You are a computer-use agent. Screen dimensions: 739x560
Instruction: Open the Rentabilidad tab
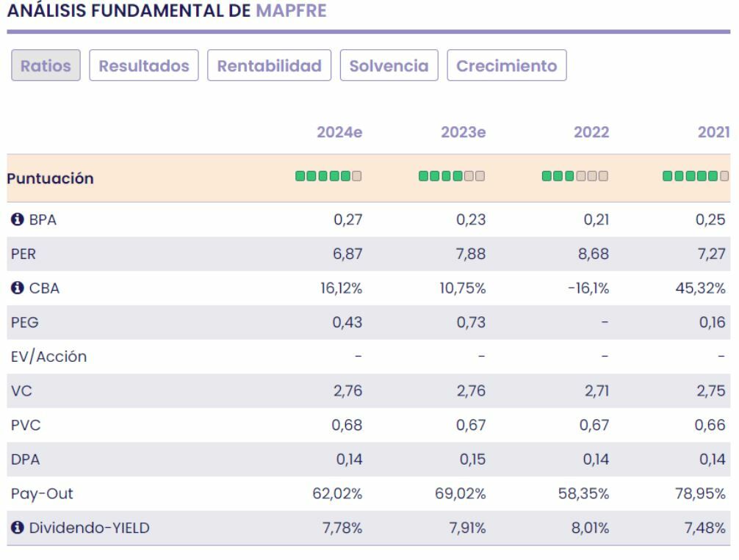point(270,66)
